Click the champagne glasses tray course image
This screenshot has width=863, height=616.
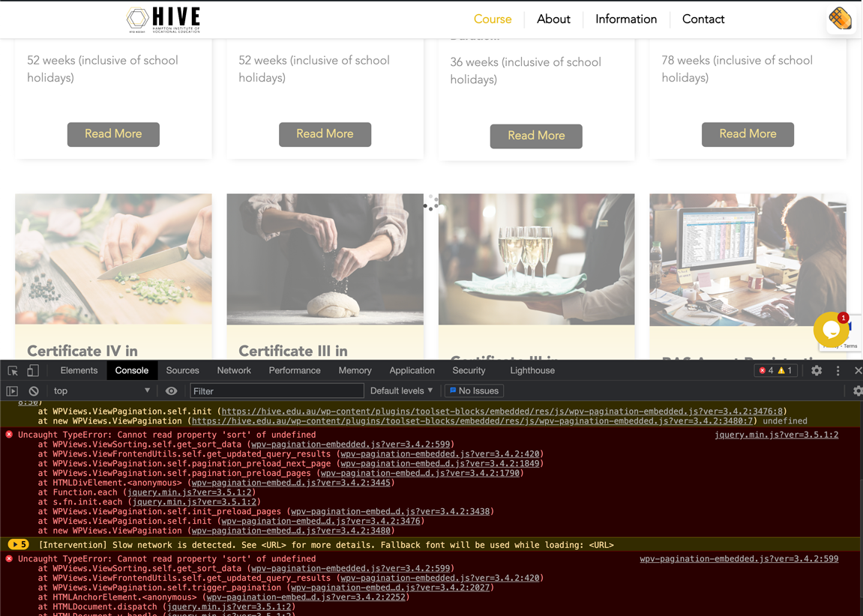tap(537, 259)
